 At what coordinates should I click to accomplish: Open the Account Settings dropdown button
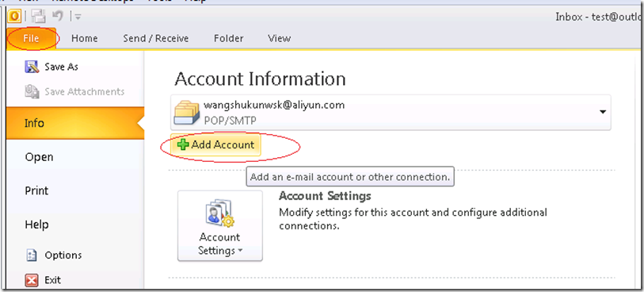219,225
